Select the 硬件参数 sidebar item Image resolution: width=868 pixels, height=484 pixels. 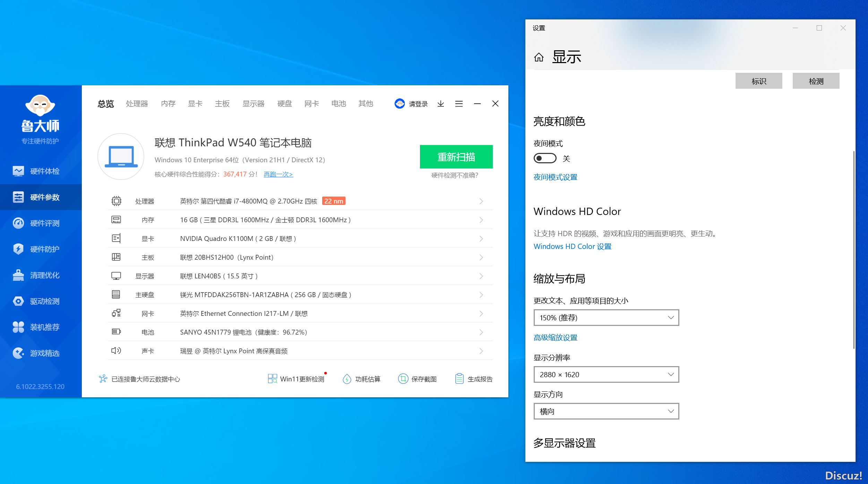(41, 197)
